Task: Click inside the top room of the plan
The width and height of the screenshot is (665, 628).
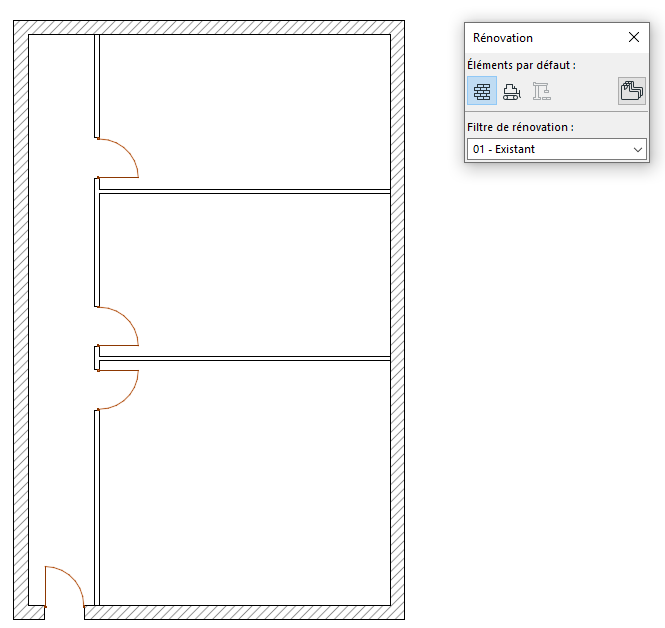Action: (x=245, y=110)
